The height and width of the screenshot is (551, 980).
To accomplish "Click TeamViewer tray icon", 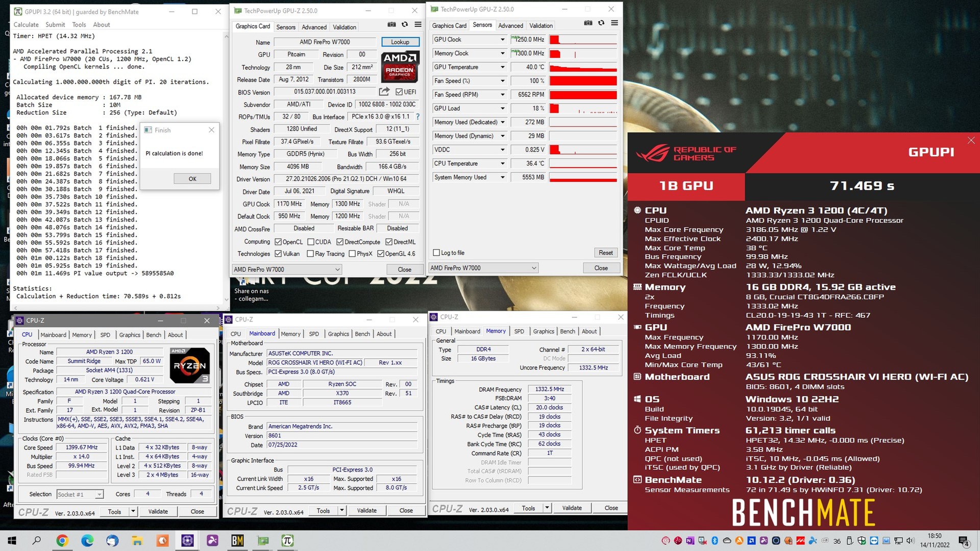I will pos(874,541).
